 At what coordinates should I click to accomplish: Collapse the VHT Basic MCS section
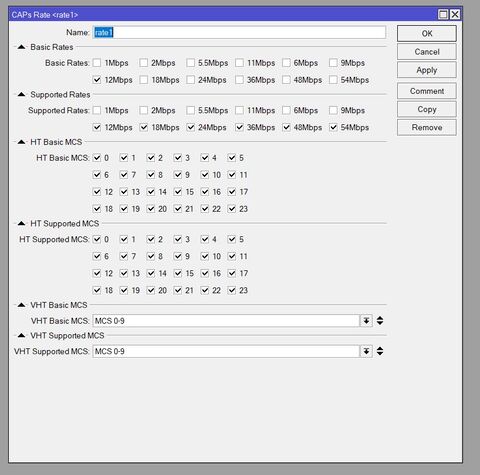click(21, 305)
